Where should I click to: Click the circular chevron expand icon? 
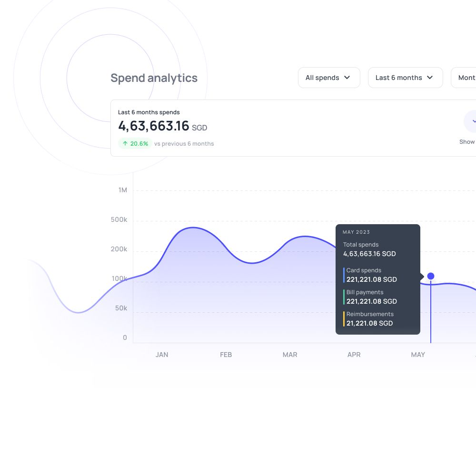coord(473,121)
